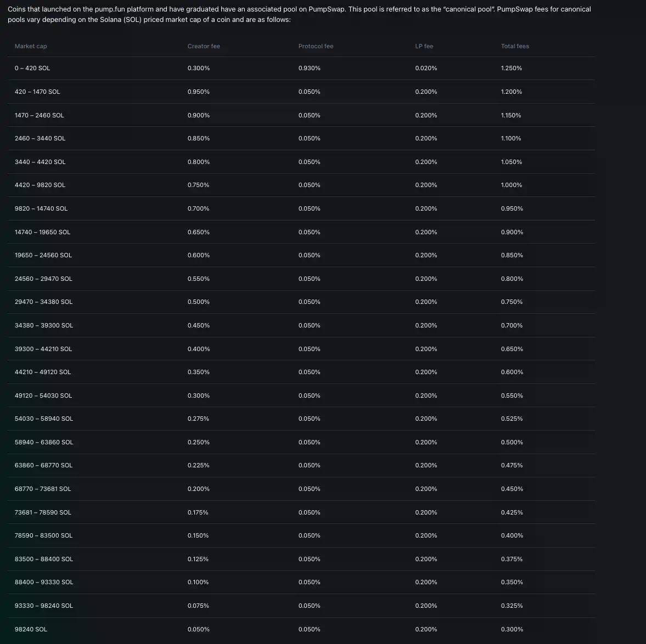646x644 pixels.
Task: Click the Market cap column header
Action: (x=31, y=46)
